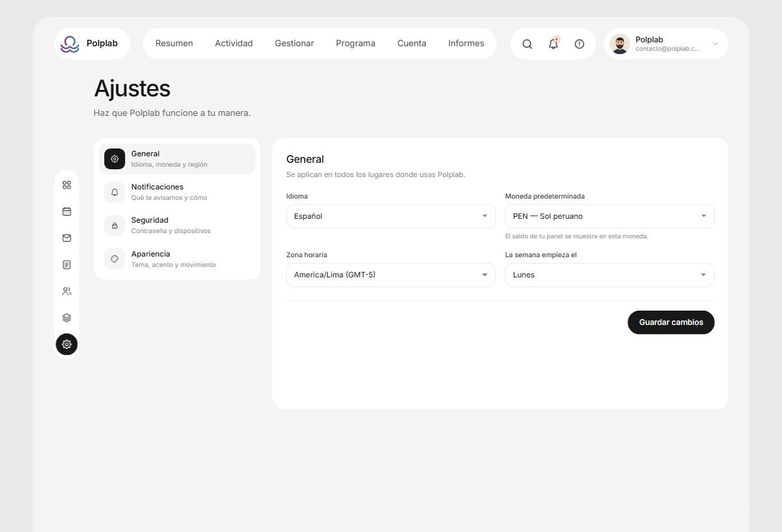This screenshot has width=782, height=532.
Task: Open the Actividad nav item
Action: coord(234,44)
